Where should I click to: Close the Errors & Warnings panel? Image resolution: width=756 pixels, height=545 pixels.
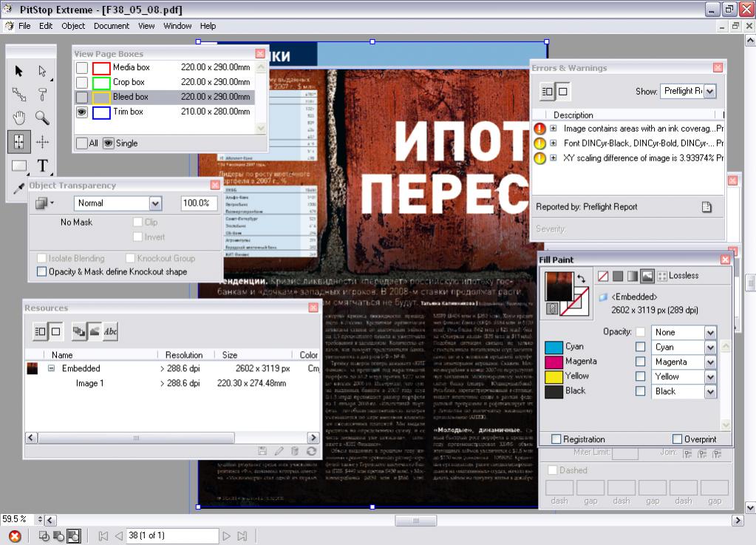pyautogui.click(x=718, y=67)
